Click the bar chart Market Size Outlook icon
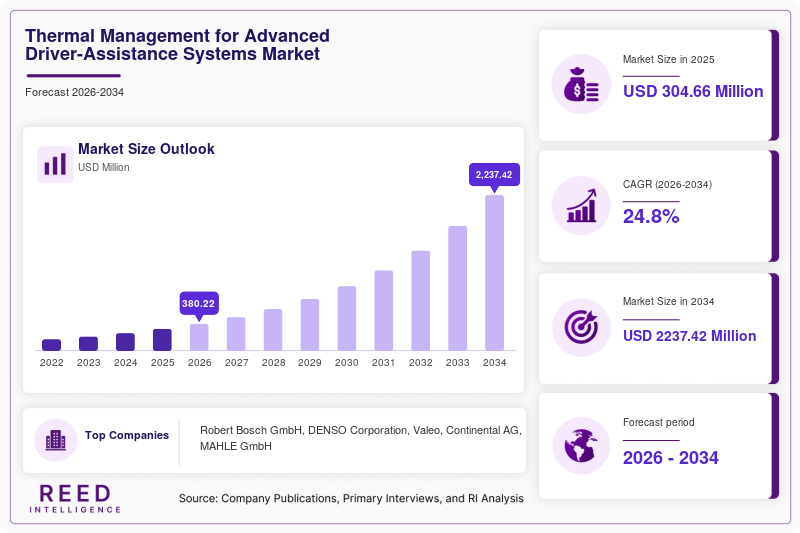This screenshot has height=533, width=800. pyautogui.click(x=55, y=164)
